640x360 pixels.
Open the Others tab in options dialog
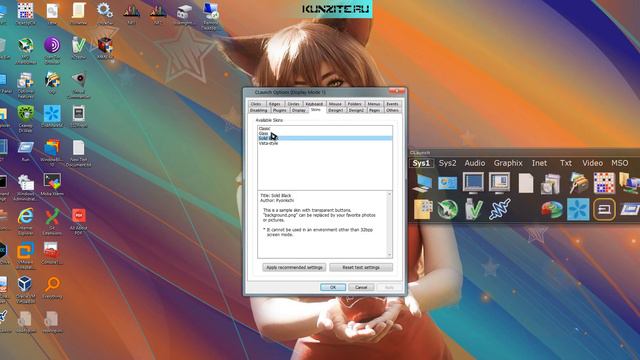[x=392, y=110]
